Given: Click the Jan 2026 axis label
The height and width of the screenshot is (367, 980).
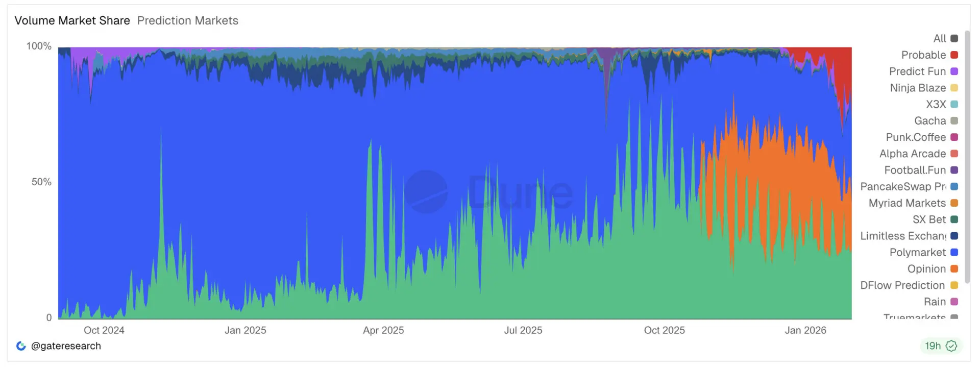Looking at the screenshot, I should tap(805, 330).
